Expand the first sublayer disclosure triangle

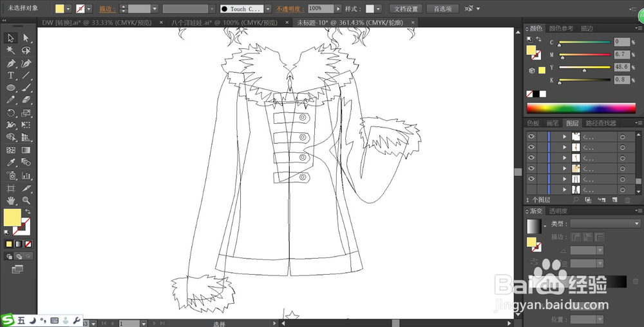[564, 136]
